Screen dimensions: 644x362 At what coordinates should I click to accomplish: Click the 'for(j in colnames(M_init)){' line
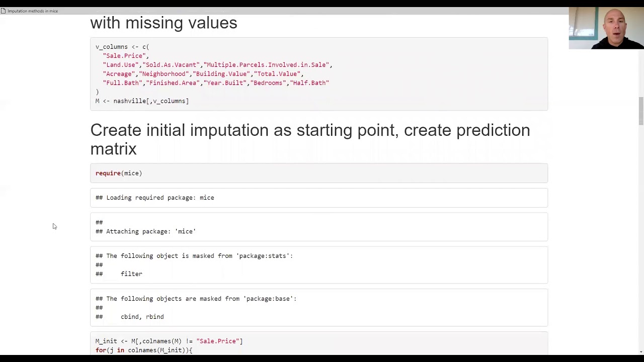click(x=144, y=350)
